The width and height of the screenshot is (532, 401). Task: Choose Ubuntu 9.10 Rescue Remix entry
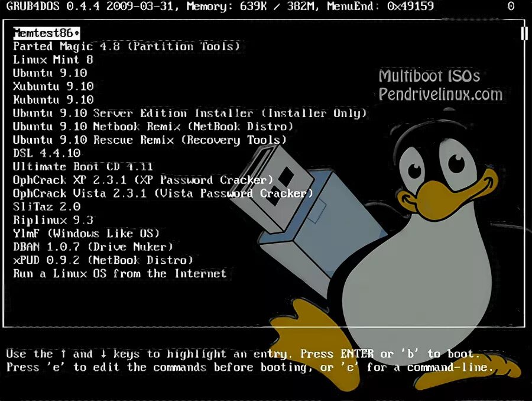(150, 140)
